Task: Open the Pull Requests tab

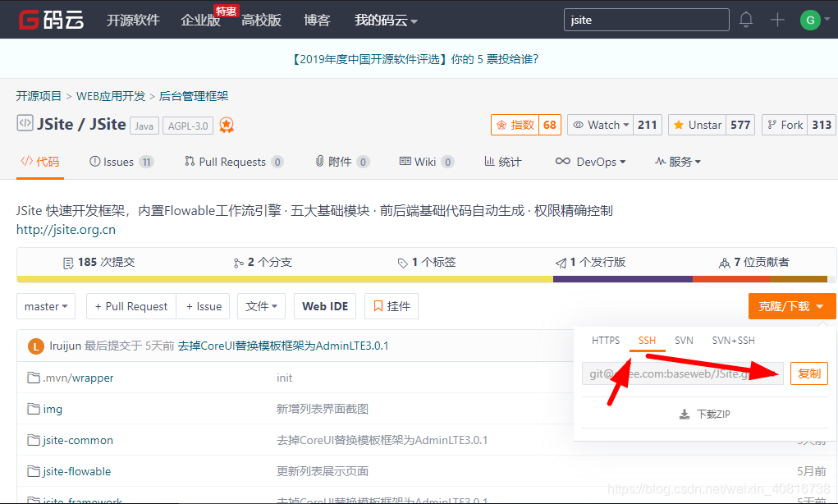Action: (234, 162)
